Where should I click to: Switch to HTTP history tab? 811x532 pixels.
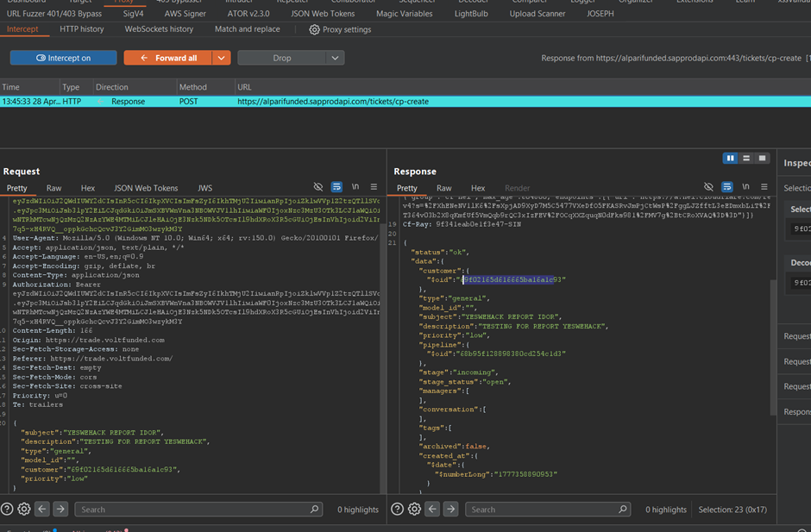(x=82, y=29)
